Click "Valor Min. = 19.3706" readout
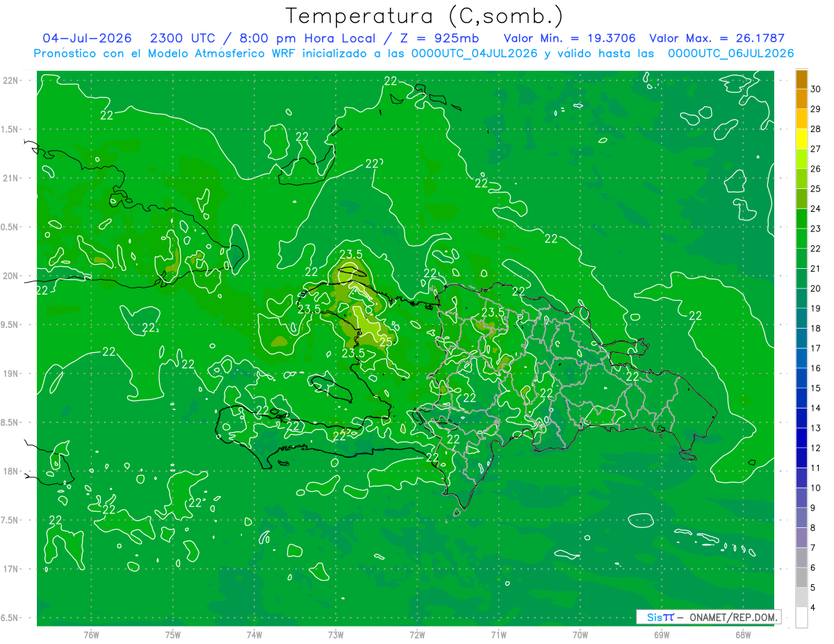The image size is (834, 644). 569,38
